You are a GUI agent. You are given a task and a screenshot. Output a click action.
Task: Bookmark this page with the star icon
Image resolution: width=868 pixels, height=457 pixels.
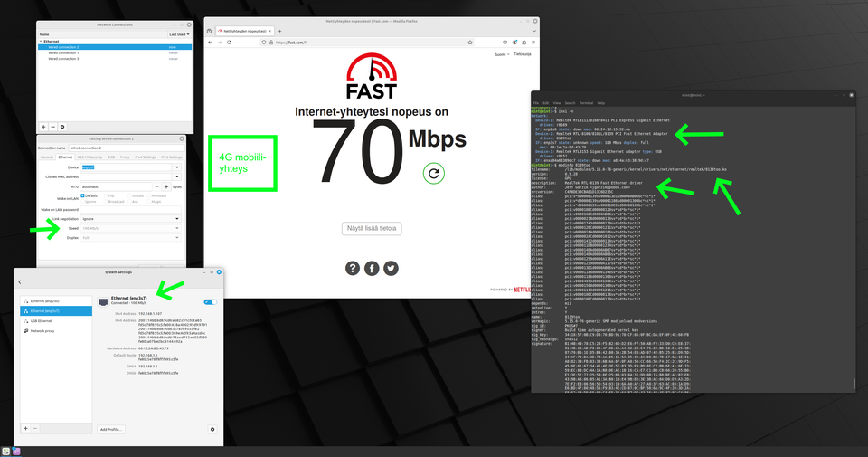(470, 43)
